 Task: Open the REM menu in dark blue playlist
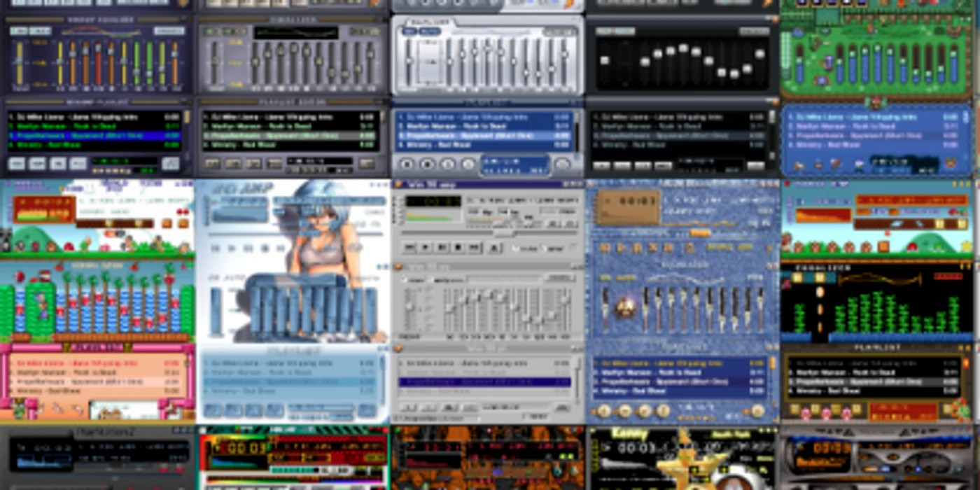38,164
